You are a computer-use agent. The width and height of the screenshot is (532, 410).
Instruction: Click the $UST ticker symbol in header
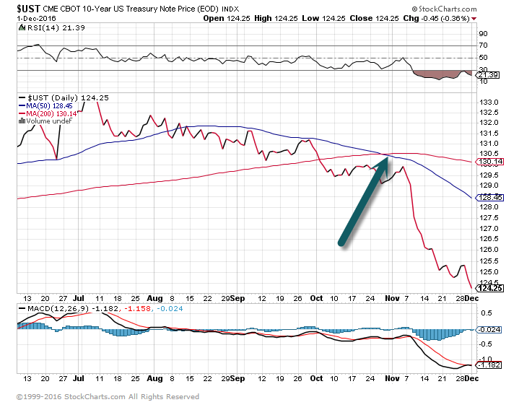tap(28, 9)
